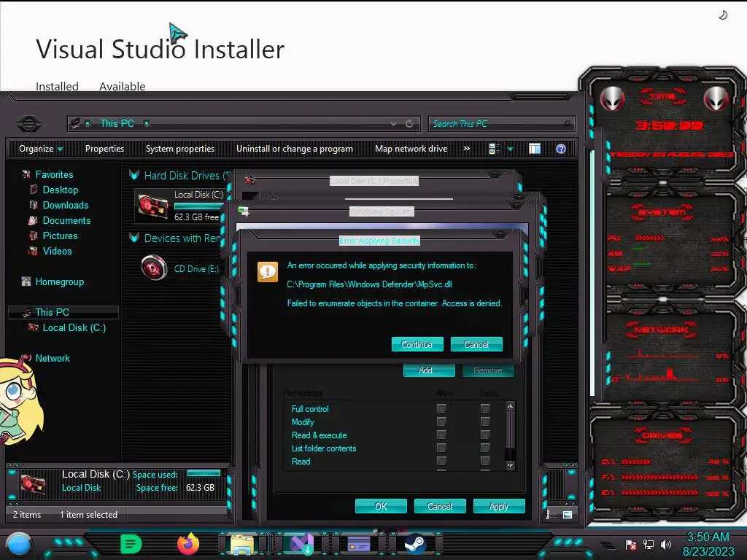Click the This PC address bar breadcrumb
This screenshot has height=560, width=747.
tap(117, 124)
